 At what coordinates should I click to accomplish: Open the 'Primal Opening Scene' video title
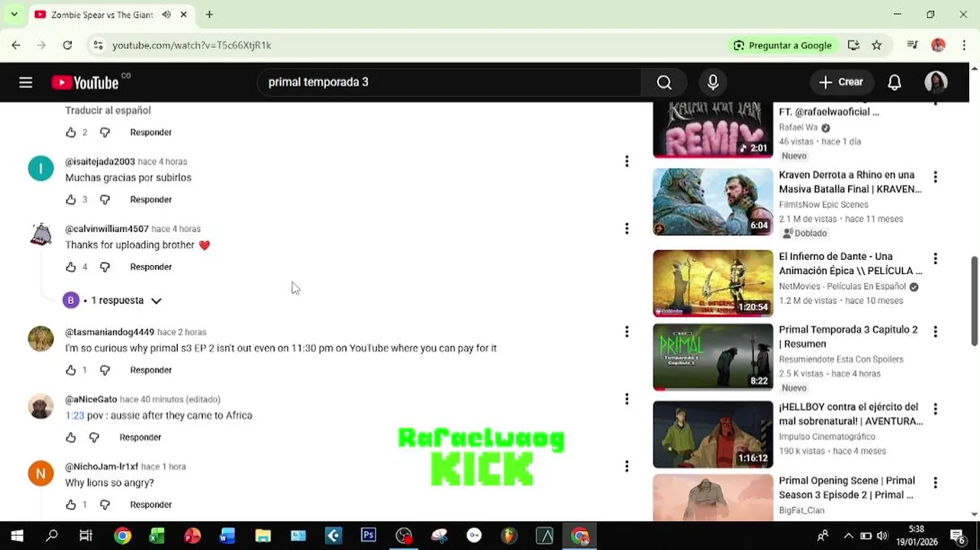(846, 487)
